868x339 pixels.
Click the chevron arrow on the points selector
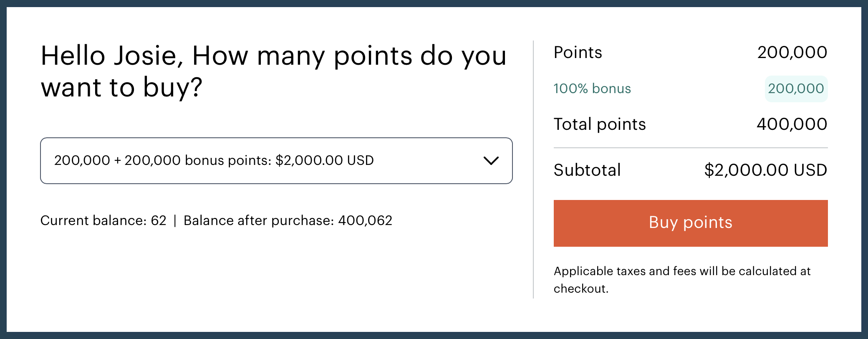(491, 161)
